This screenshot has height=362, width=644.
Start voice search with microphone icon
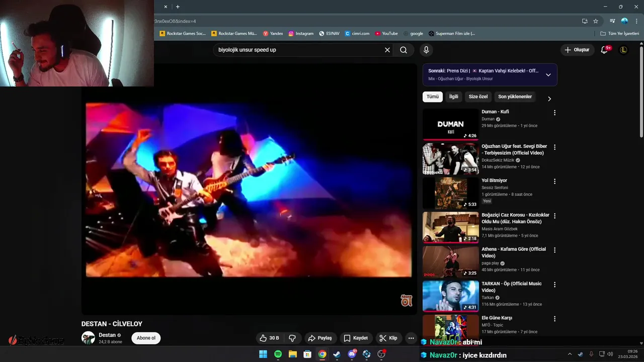coord(426,50)
